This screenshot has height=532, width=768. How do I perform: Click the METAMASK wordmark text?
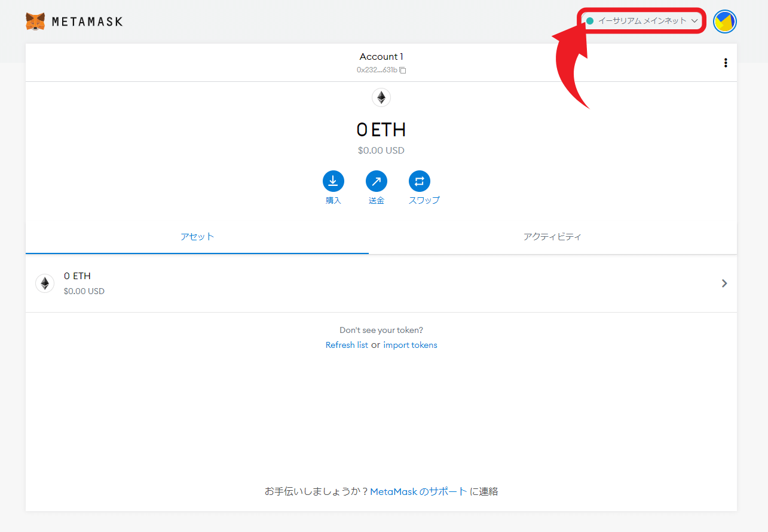point(87,22)
